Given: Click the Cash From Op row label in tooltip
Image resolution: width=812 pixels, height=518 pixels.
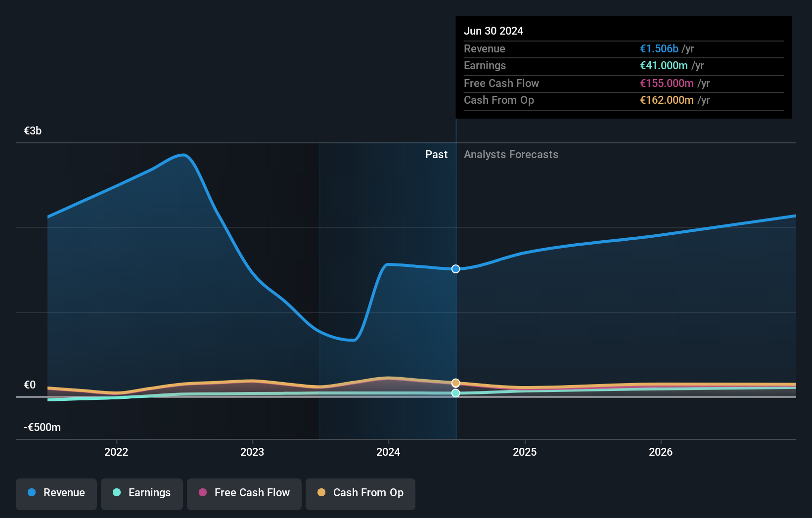Looking at the screenshot, I should pos(499,100).
